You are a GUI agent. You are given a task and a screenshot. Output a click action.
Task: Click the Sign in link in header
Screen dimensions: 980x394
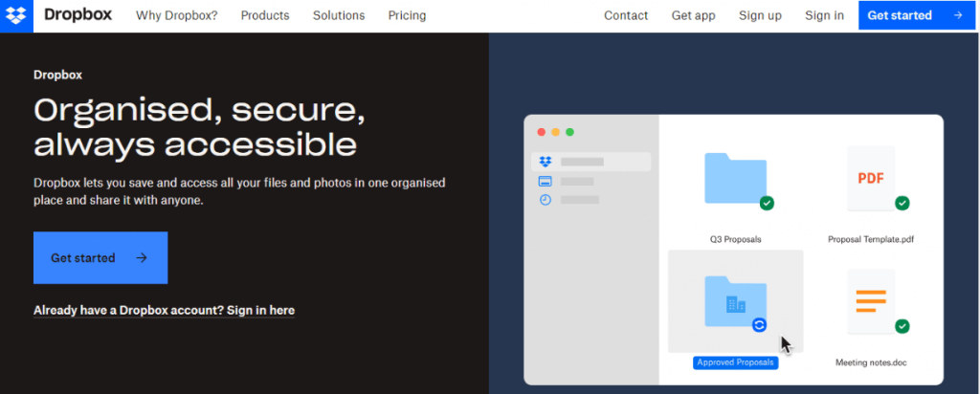(x=824, y=15)
